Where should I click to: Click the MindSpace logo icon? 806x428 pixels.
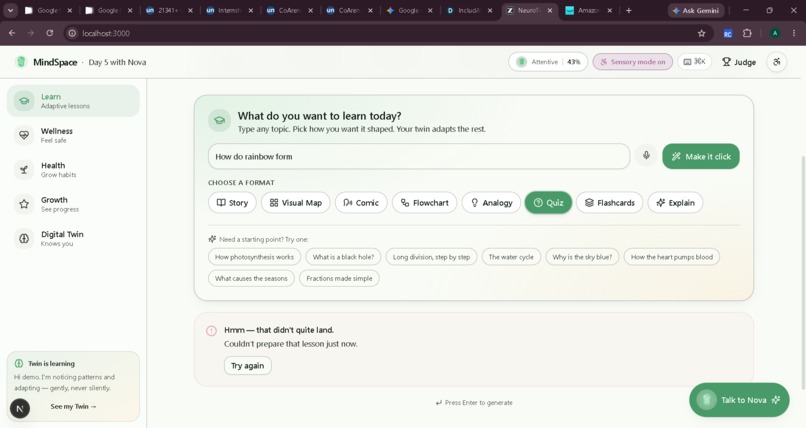(21, 62)
